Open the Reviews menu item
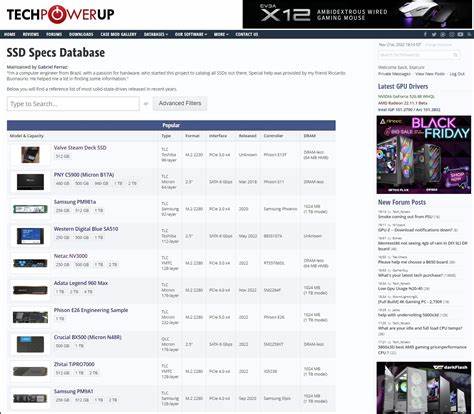Image resolution: width=474 pixels, height=414 pixels. [31, 34]
